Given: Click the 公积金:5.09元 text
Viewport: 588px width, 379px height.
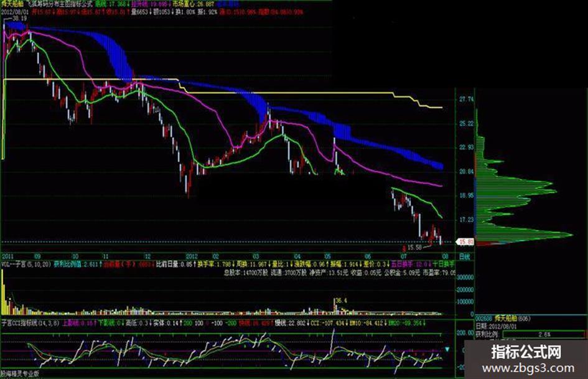Looking at the screenshot, I should click(401, 273).
